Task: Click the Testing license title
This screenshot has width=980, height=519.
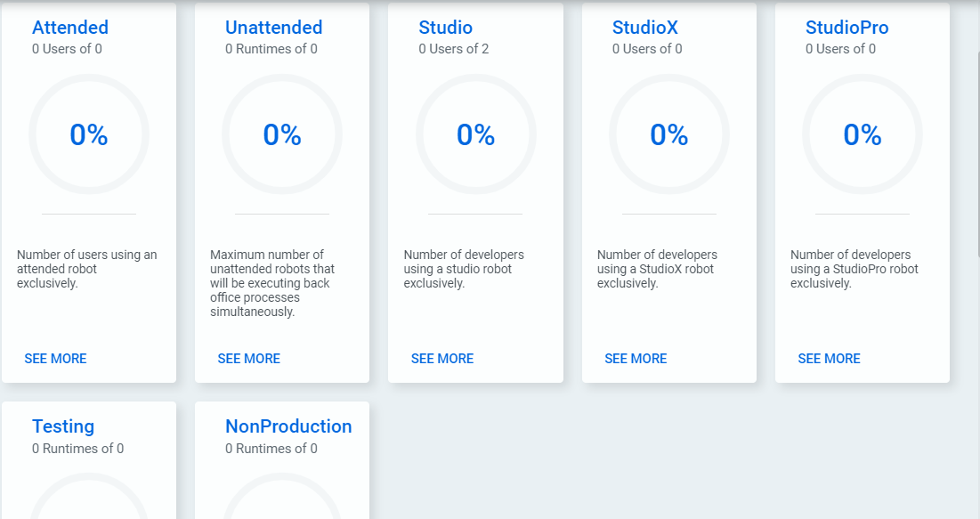Action: click(63, 426)
